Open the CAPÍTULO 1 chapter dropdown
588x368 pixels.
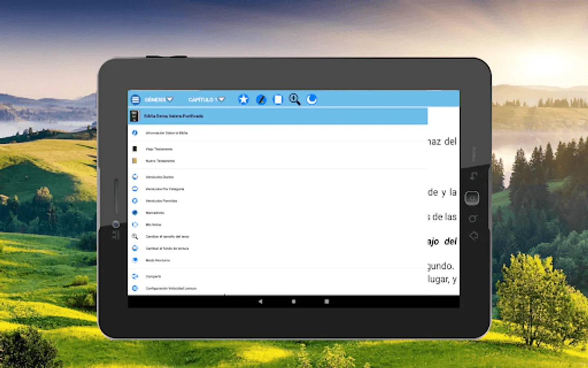coord(206,99)
